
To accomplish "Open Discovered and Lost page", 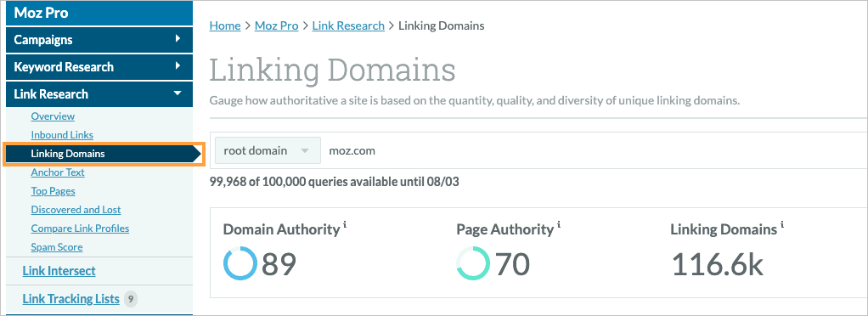I will [76, 210].
